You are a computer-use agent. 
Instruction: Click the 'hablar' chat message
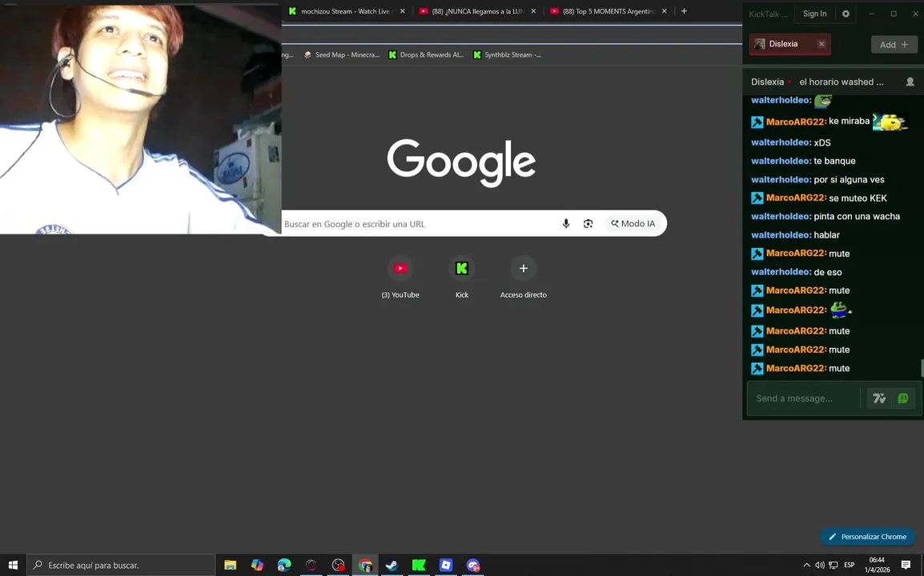pyautogui.click(x=826, y=235)
